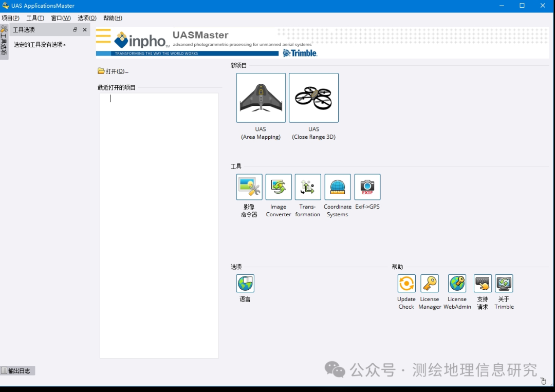The width and height of the screenshot is (555, 392).
Task: Undock the 工具选项 panel
Action: (75, 30)
